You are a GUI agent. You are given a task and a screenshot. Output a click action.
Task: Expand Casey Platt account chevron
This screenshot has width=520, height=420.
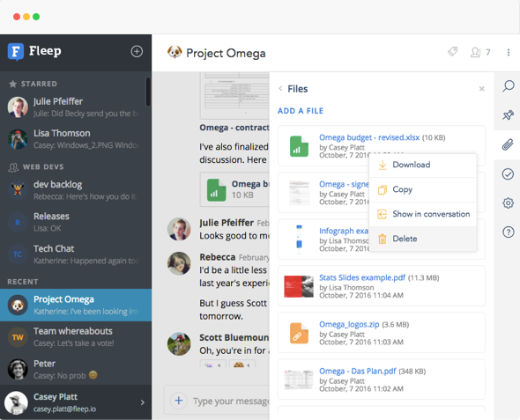tap(142, 402)
